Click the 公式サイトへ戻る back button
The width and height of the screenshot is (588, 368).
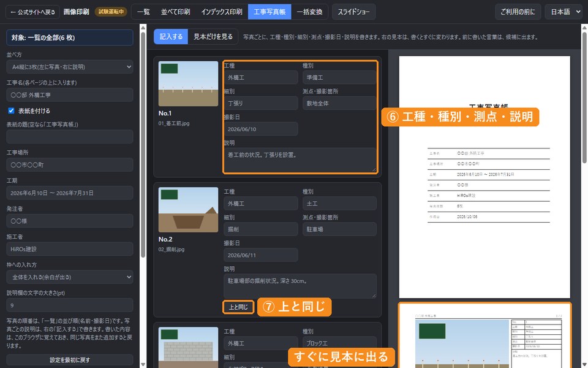[x=32, y=12]
